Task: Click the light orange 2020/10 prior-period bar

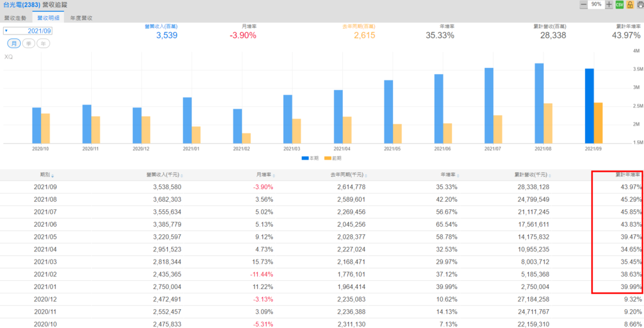Action: (x=45, y=128)
